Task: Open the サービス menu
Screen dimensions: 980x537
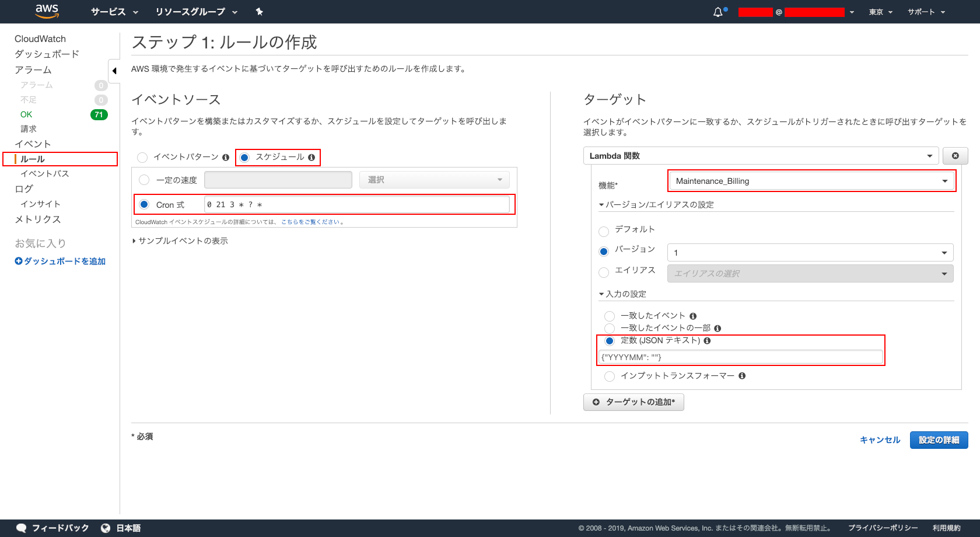Action: [114, 12]
